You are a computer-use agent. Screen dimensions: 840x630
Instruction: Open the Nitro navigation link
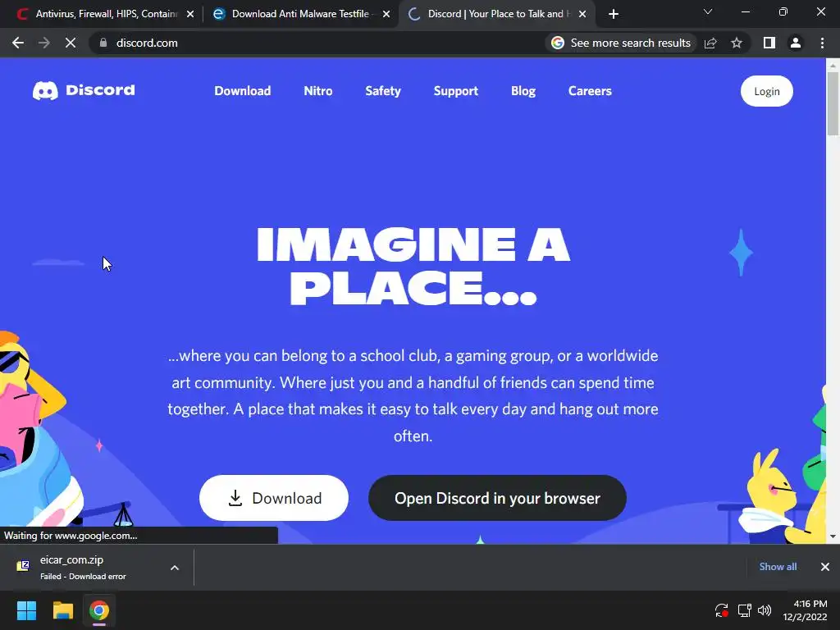(318, 91)
